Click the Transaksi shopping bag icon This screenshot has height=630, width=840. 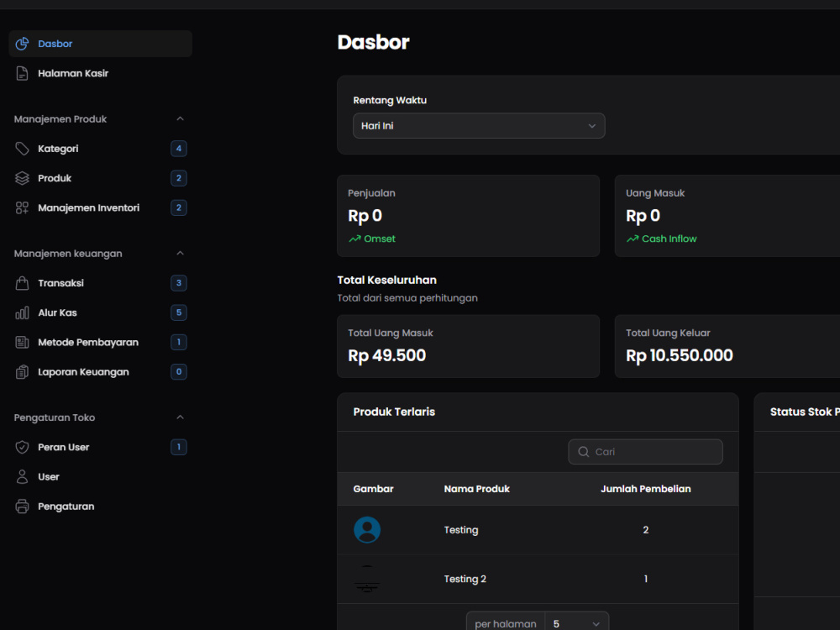tap(22, 283)
